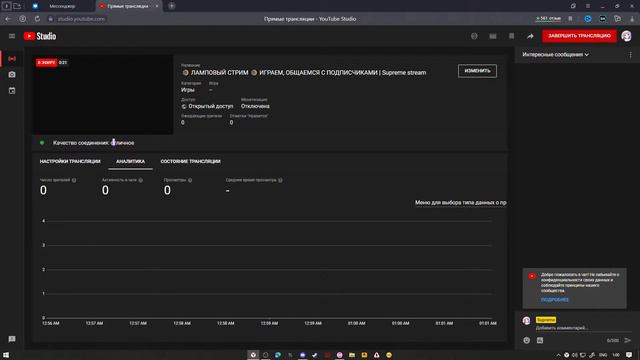
Task: Click the Отключена monetization status
Action: tap(255, 106)
